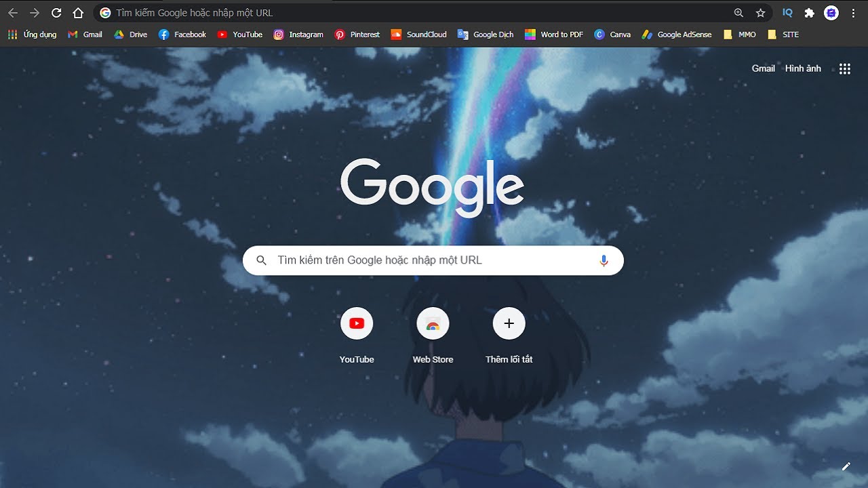The width and height of the screenshot is (868, 488).
Task: Open the Instagram bookmark
Action: point(298,35)
